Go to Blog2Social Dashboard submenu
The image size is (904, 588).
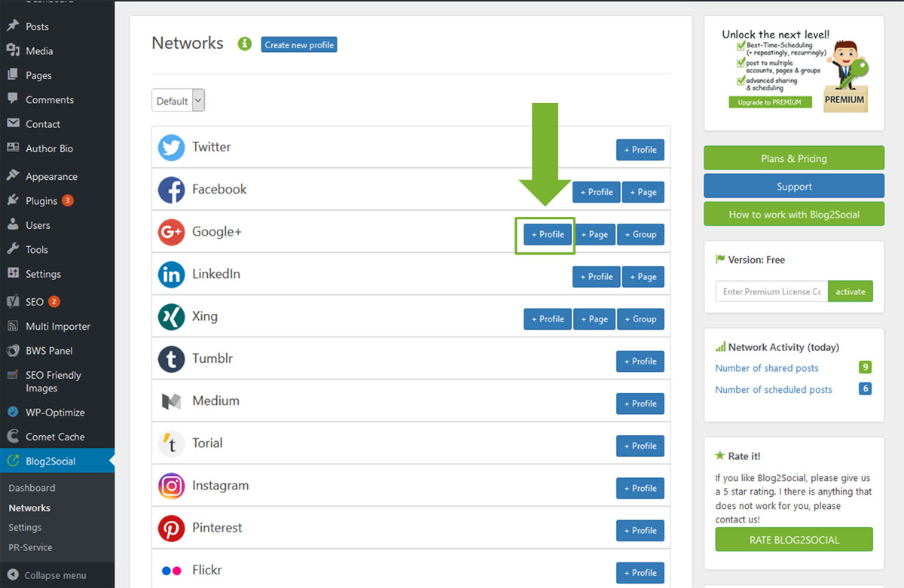click(x=32, y=488)
